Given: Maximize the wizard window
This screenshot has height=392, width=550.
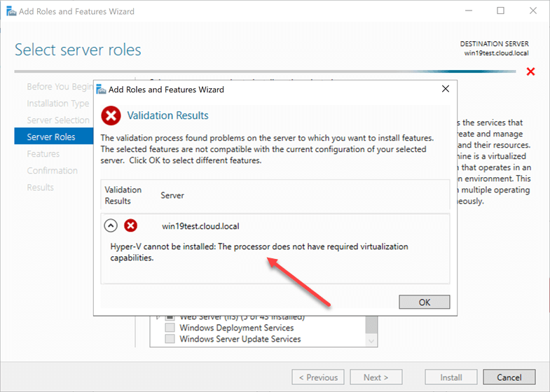Looking at the screenshot, I should [500, 11].
